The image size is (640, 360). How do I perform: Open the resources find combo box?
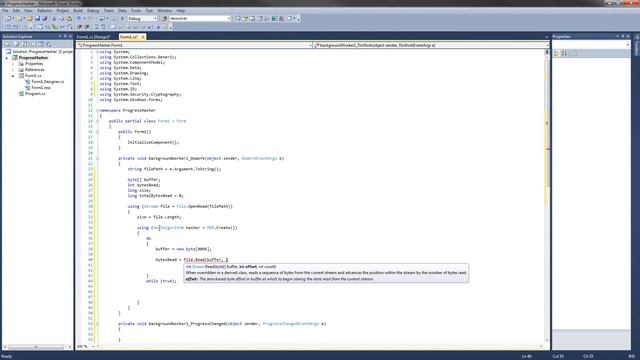coord(228,18)
